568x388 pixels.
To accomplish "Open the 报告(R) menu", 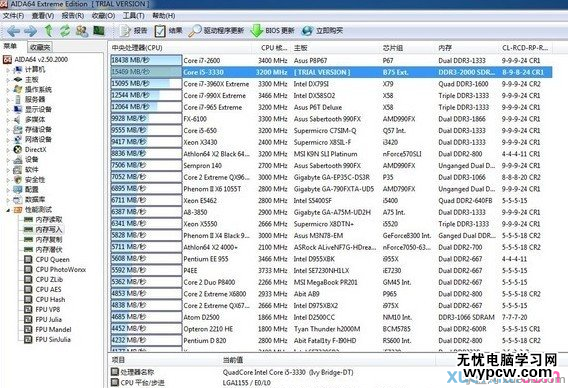I will point(72,16).
